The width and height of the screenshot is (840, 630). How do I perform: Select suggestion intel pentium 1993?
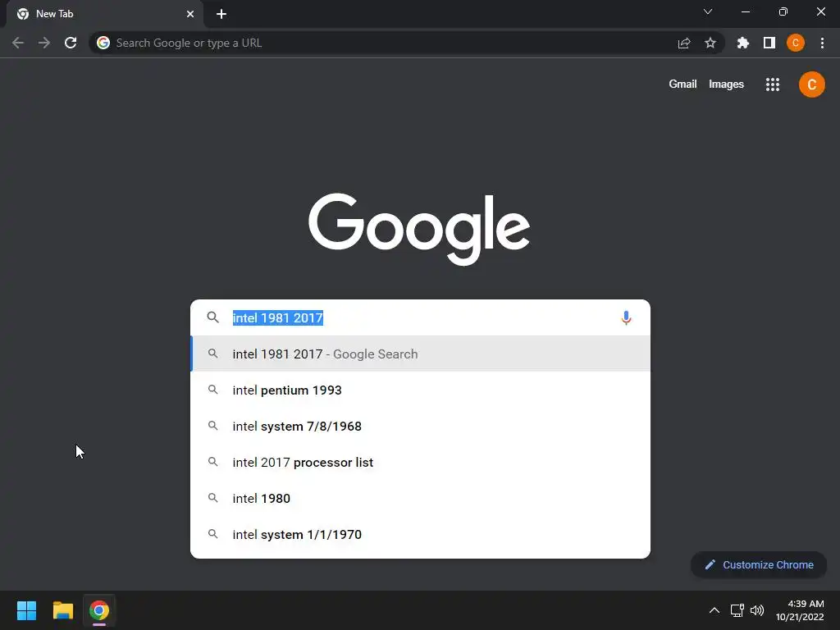[x=421, y=390]
